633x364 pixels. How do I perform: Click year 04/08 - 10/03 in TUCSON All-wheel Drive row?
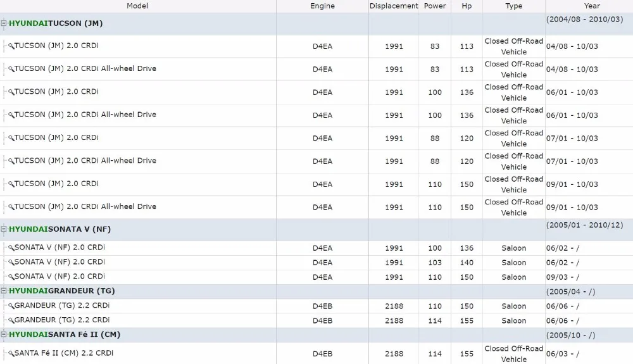pyautogui.click(x=572, y=70)
